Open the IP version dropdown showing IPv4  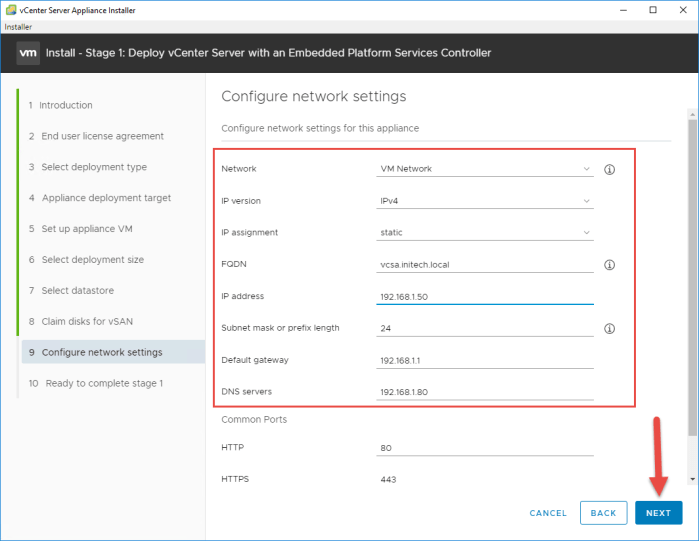[485, 201]
